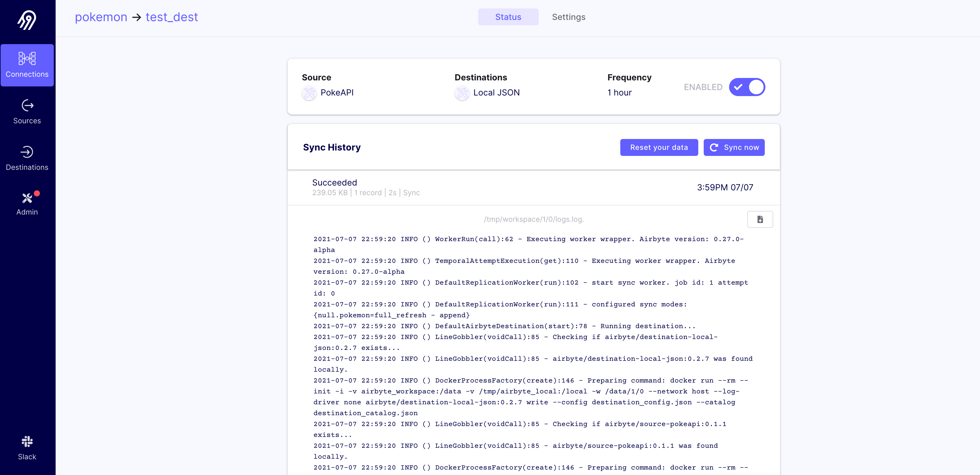Collapse the Succeeded sync job row
Image resolution: width=980 pixels, height=475 pixels.
533,187
